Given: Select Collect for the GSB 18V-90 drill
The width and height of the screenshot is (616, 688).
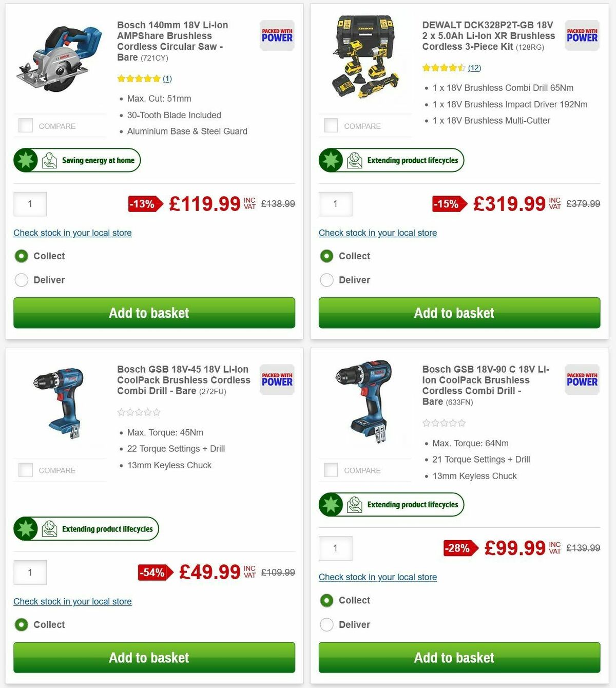Looking at the screenshot, I should point(326,600).
